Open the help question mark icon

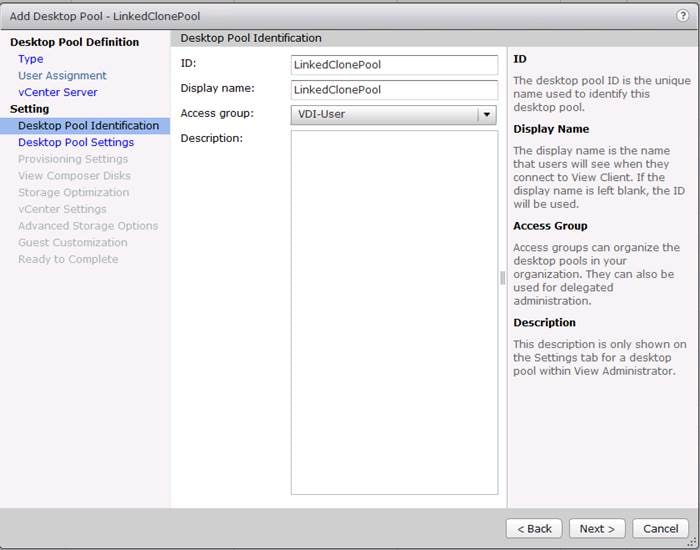pos(682,16)
